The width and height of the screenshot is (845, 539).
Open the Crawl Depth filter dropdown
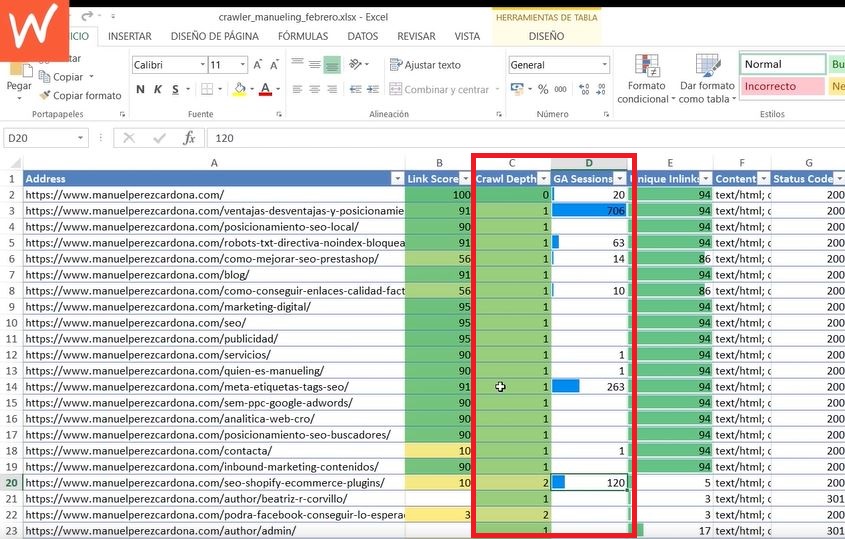543,179
